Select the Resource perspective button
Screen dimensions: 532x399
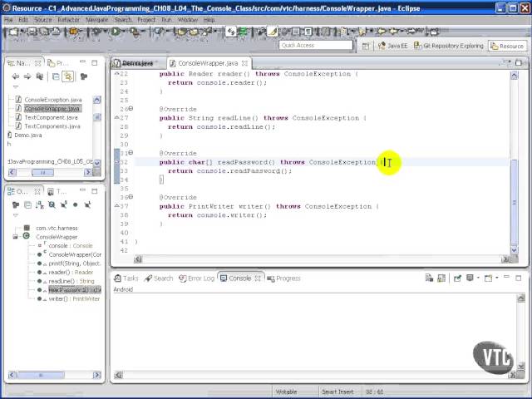pyautogui.click(x=508, y=46)
